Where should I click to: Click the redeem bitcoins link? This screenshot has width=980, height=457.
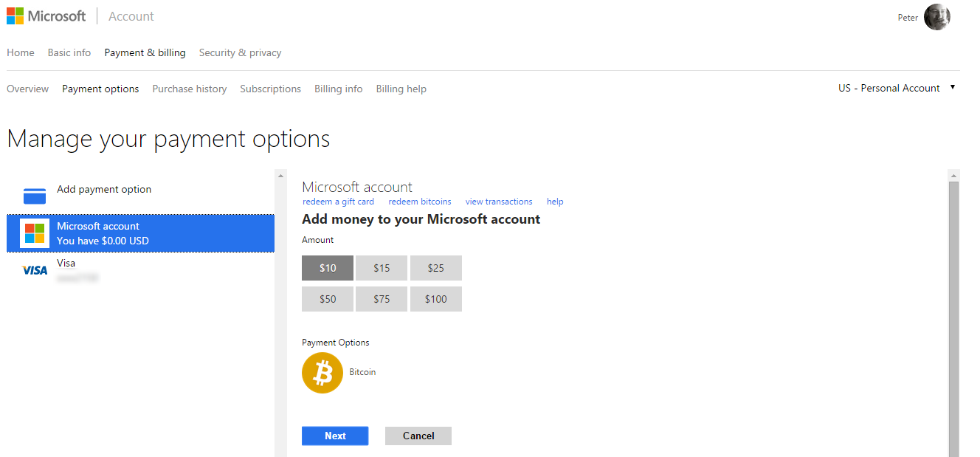[420, 202]
